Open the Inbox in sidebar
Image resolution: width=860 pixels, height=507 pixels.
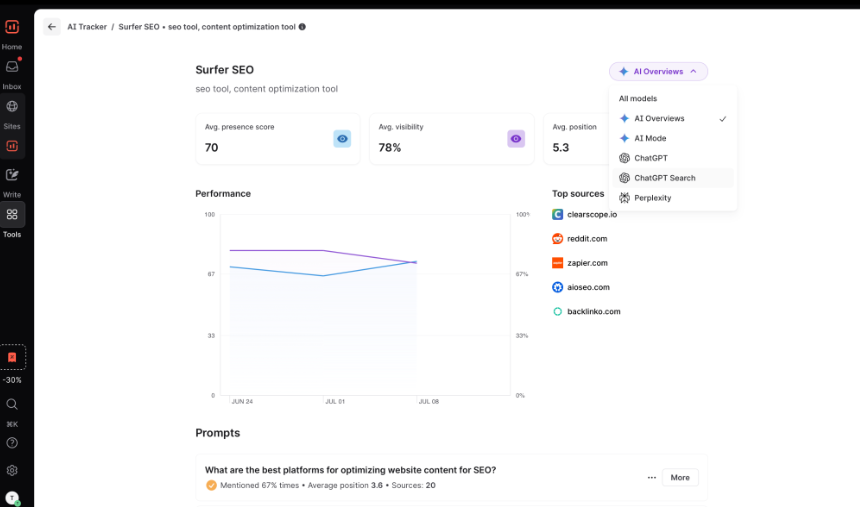(12, 68)
